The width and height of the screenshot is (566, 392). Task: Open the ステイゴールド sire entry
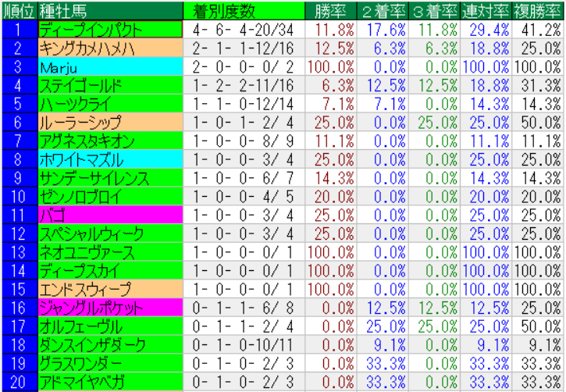[x=84, y=85]
